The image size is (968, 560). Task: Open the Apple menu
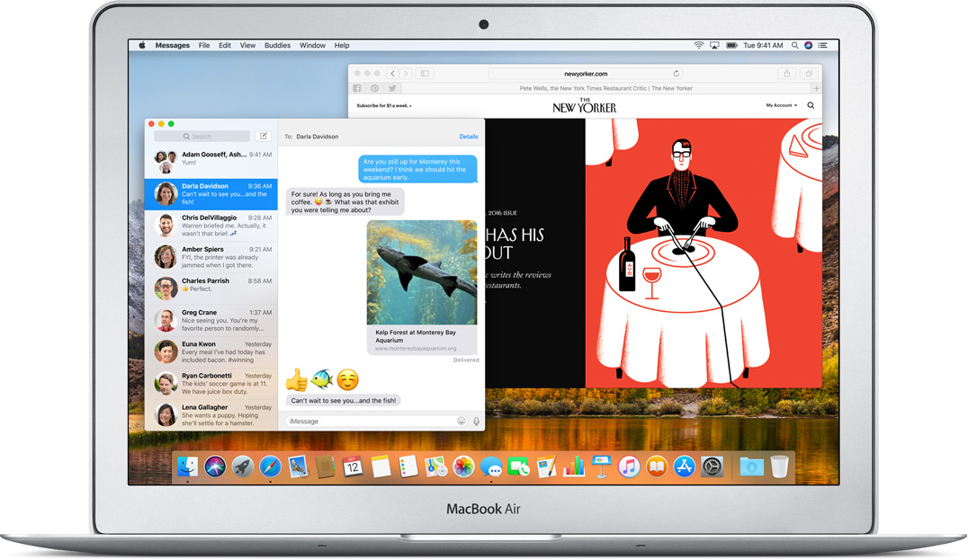[x=141, y=45]
